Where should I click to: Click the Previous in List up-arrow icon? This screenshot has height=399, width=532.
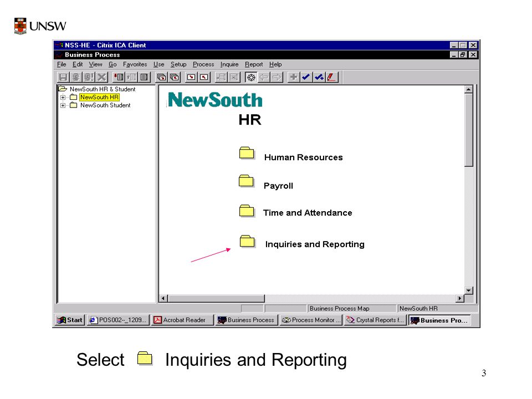click(132, 77)
